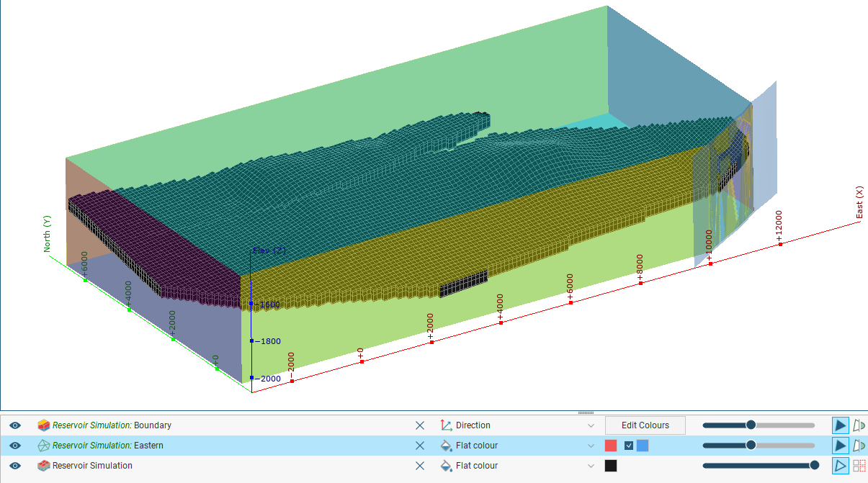The image size is (868, 483).
Task: Remove the Reservoir Simulation grid from scene
Action: point(420,466)
